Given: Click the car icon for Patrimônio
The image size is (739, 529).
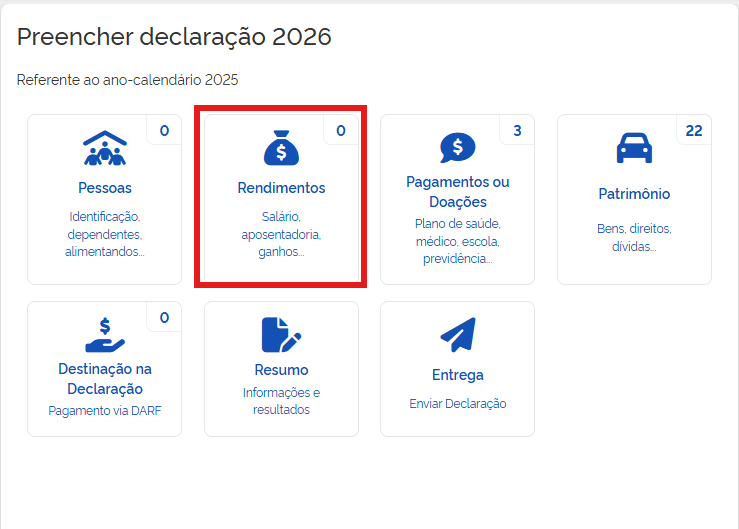Looking at the screenshot, I should click(x=634, y=149).
